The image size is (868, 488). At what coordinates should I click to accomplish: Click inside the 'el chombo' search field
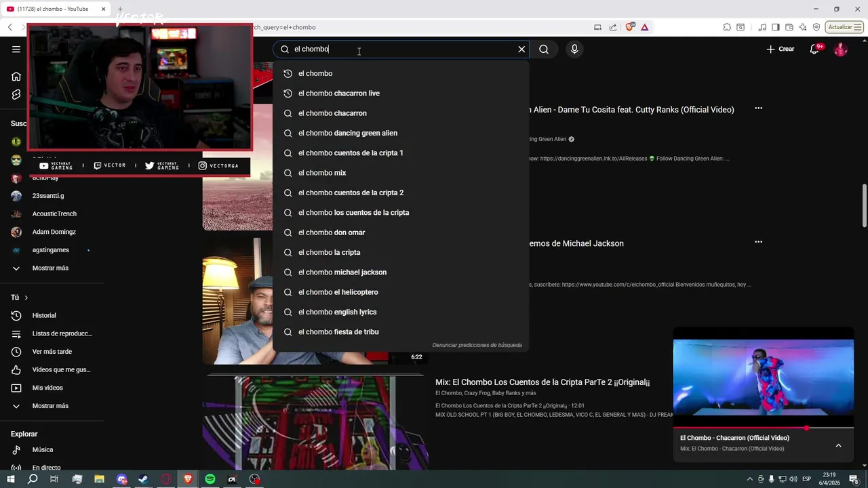click(x=400, y=49)
